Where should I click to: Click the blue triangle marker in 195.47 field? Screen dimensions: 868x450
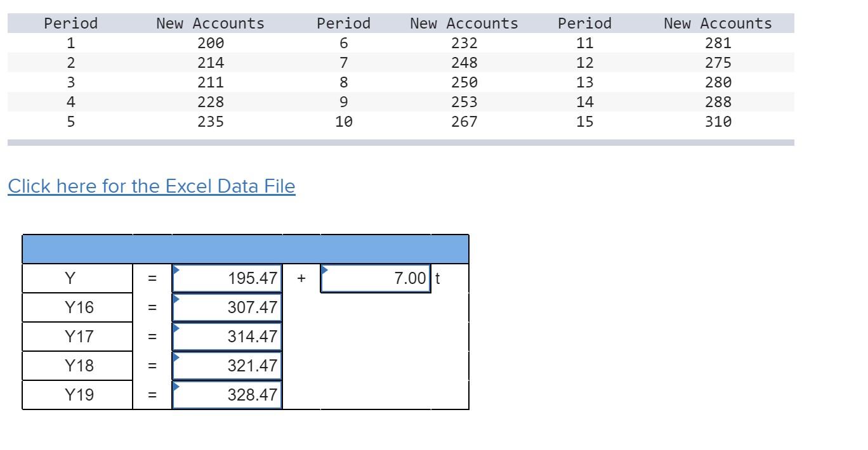[176, 269]
